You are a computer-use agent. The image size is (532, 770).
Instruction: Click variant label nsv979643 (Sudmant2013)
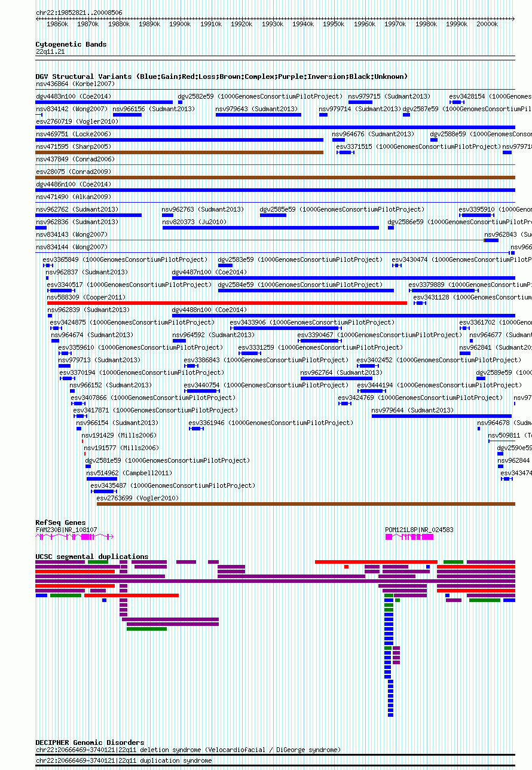[256, 109]
